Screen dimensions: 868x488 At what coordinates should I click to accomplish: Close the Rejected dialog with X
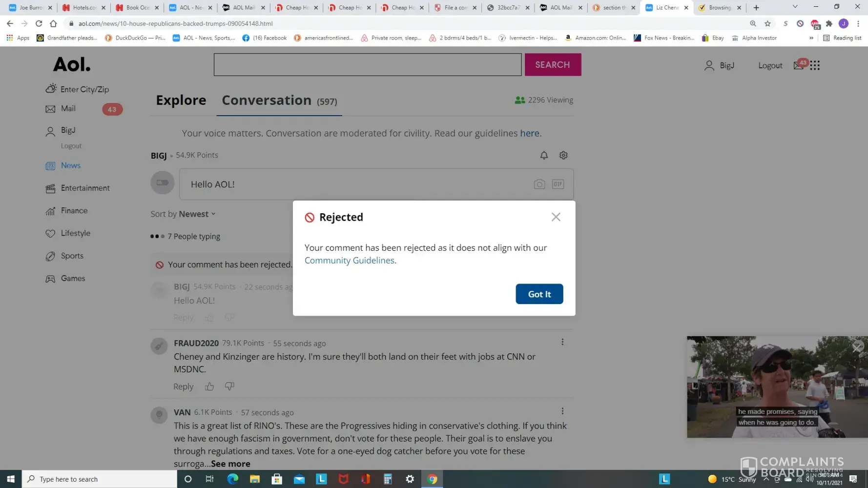[x=556, y=217]
